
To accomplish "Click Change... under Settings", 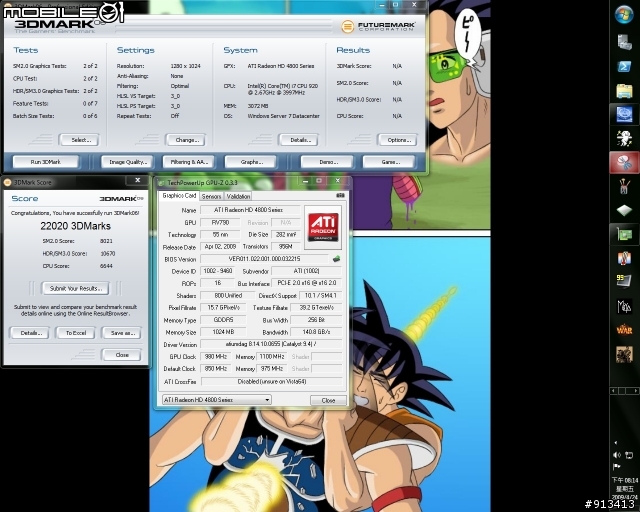I will pos(186,140).
